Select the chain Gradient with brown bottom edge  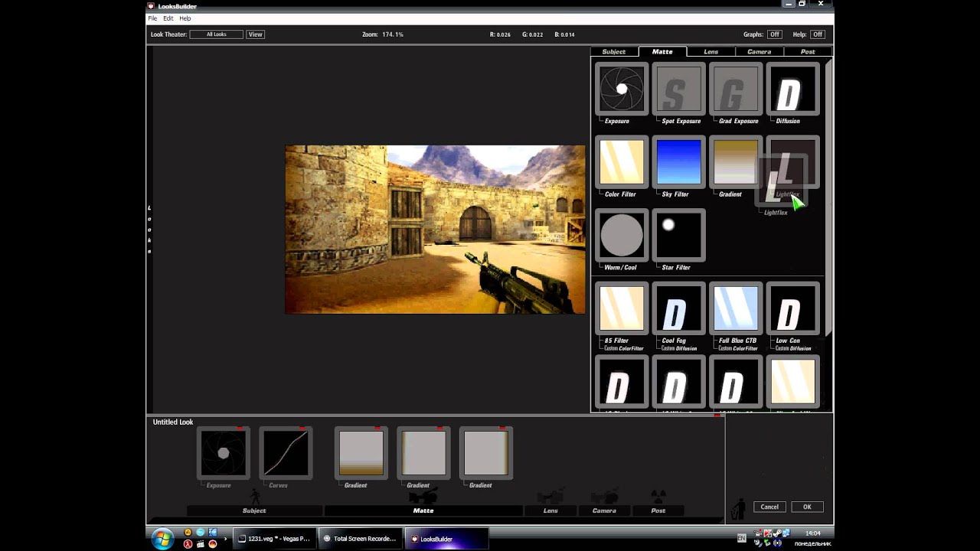[x=361, y=453]
